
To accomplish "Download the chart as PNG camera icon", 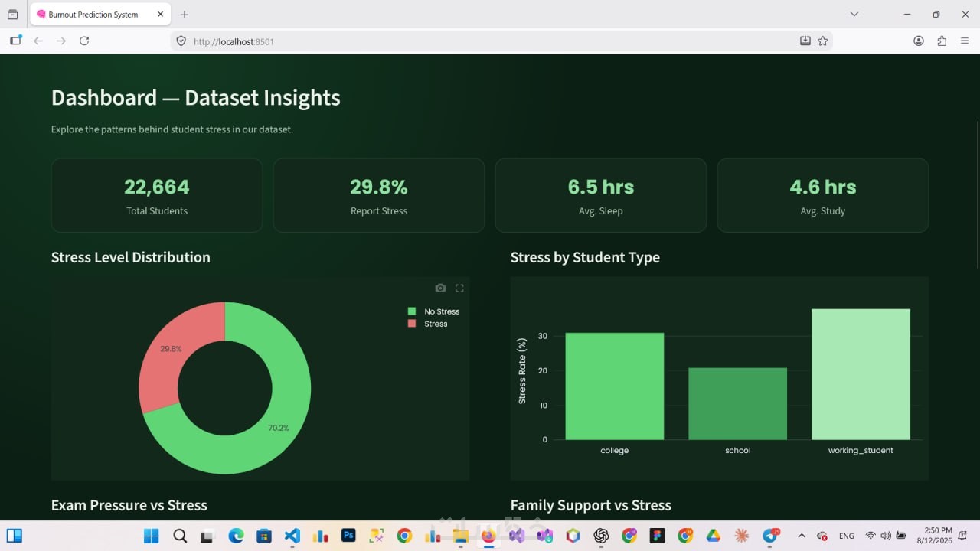I will [x=440, y=289].
